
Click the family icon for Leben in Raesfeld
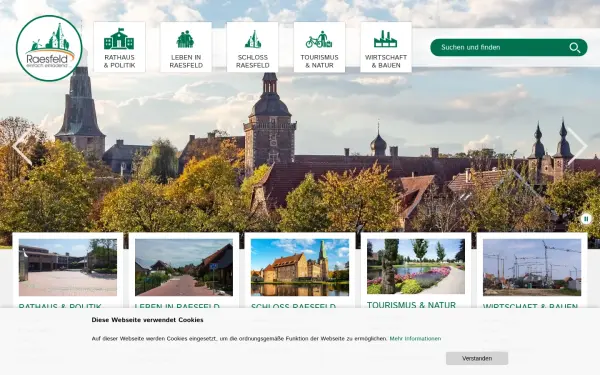click(x=186, y=39)
